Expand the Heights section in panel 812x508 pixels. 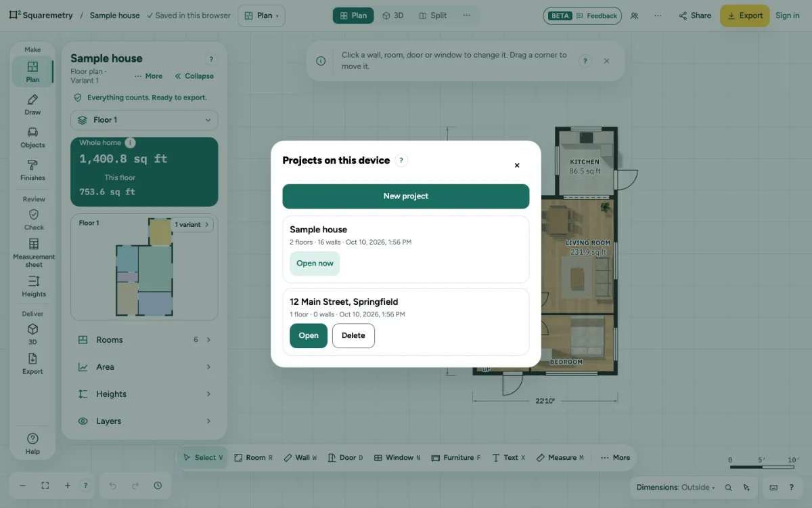coord(144,394)
